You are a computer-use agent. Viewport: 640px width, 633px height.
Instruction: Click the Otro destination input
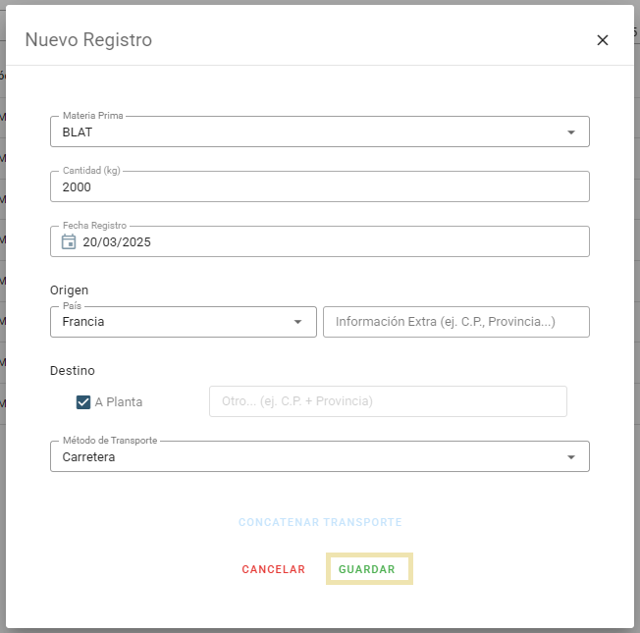[x=387, y=401]
